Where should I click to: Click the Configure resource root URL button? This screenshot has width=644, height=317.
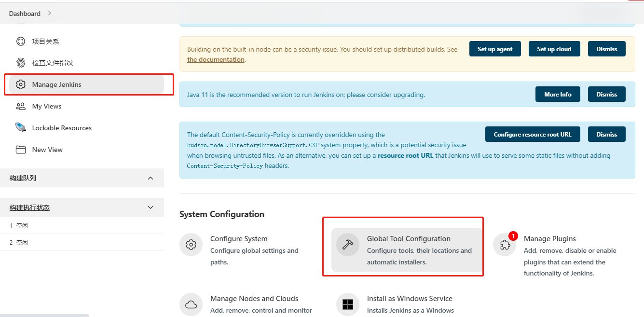tap(532, 135)
